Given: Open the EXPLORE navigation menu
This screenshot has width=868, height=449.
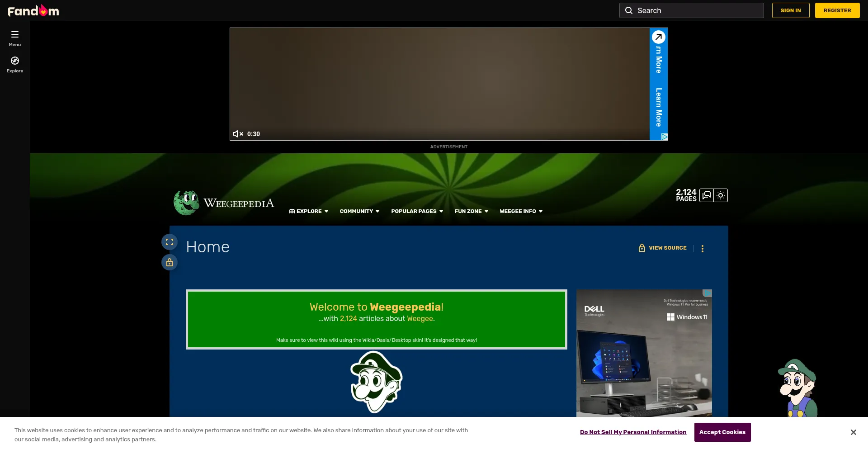Looking at the screenshot, I should pyautogui.click(x=309, y=211).
